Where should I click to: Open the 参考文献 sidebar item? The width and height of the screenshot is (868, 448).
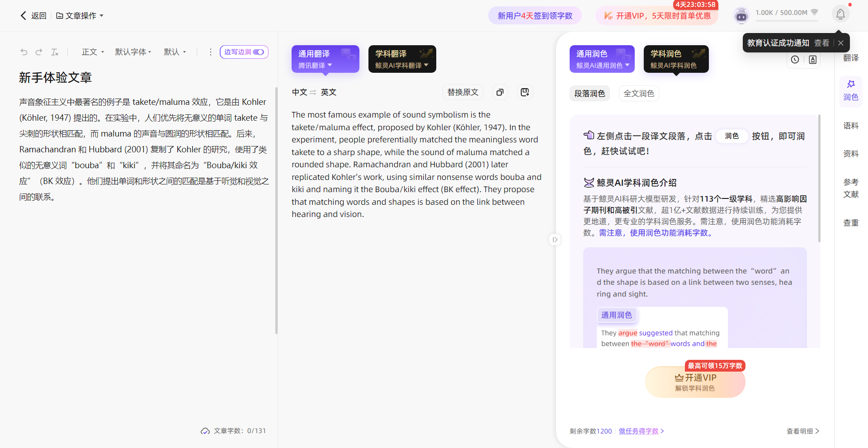click(851, 188)
